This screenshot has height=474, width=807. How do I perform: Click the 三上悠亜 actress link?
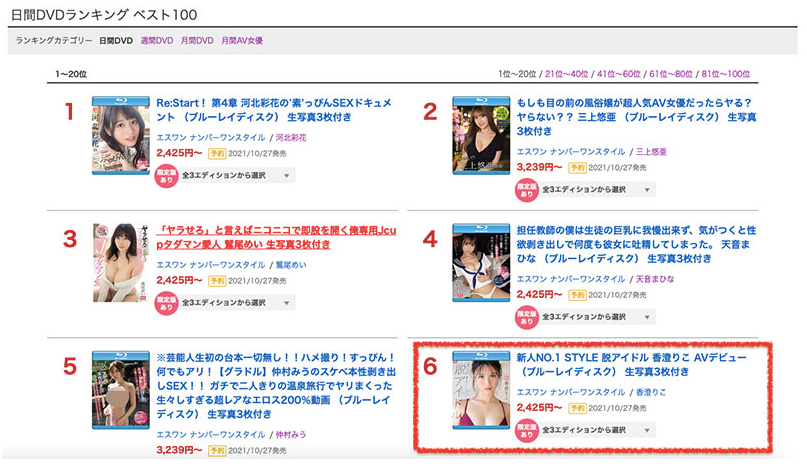tap(651, 152)
